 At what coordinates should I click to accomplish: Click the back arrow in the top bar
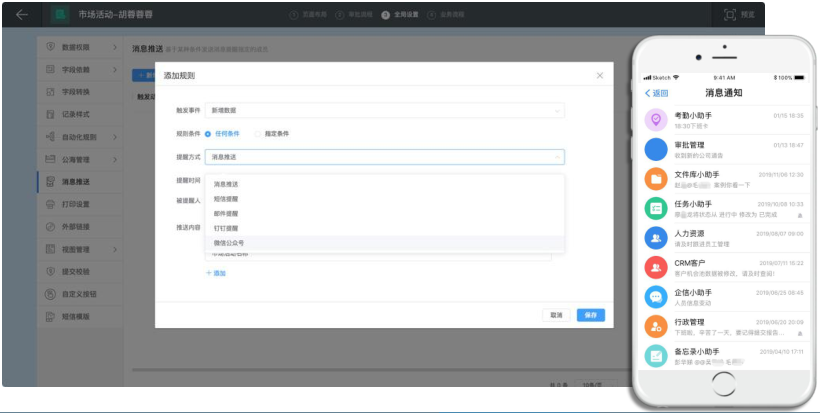coord(22,15)
